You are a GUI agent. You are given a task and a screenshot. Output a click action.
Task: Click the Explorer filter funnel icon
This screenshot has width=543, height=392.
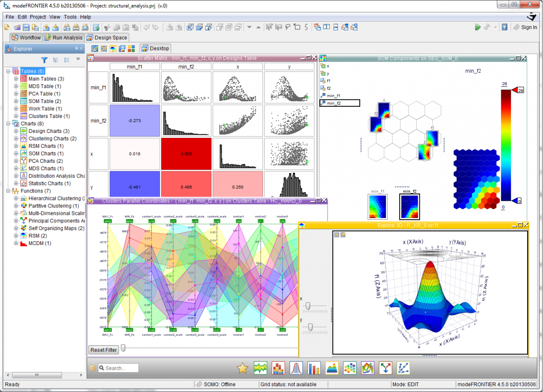pos(44,60)
